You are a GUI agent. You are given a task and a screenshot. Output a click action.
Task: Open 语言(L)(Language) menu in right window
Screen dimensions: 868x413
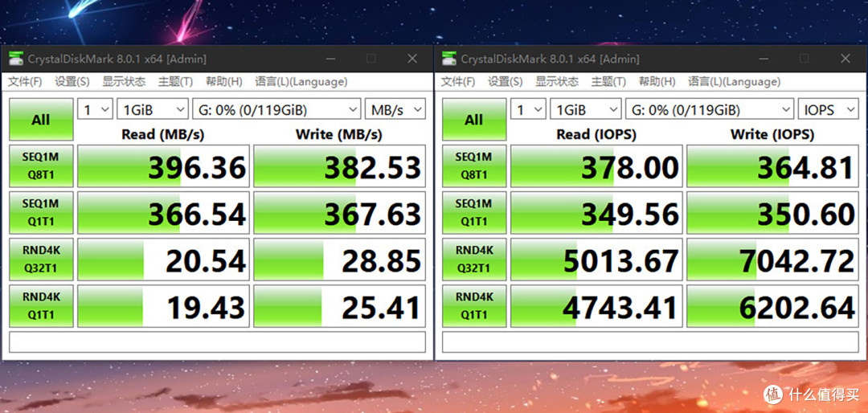pyautogui.click(x=734, y=82)
